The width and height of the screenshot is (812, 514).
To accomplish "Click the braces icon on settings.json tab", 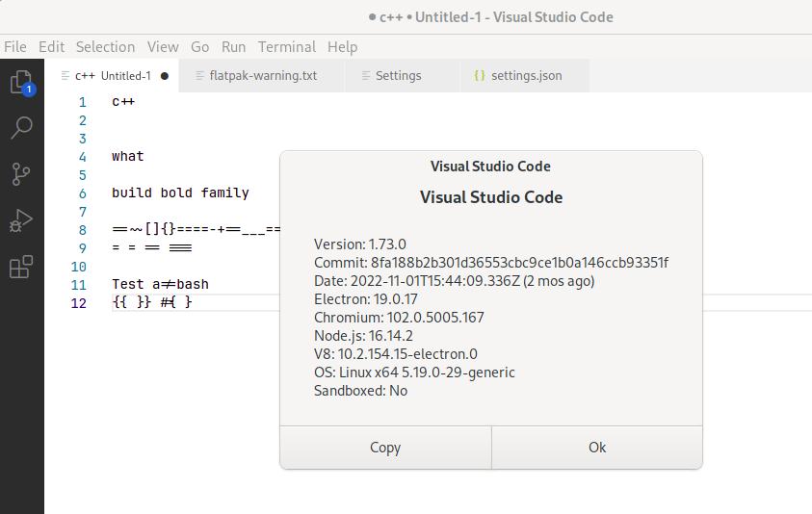I will [480, 76].
